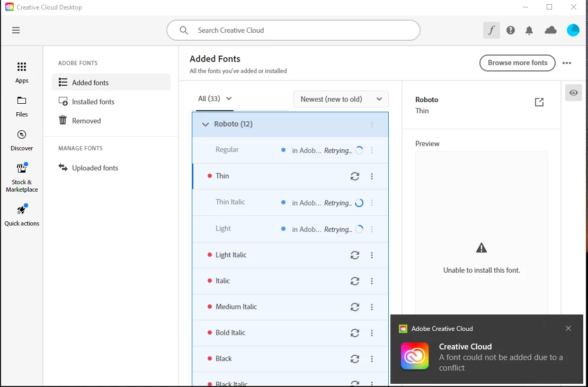Go to Apps in sidebar

click(22, 73)
